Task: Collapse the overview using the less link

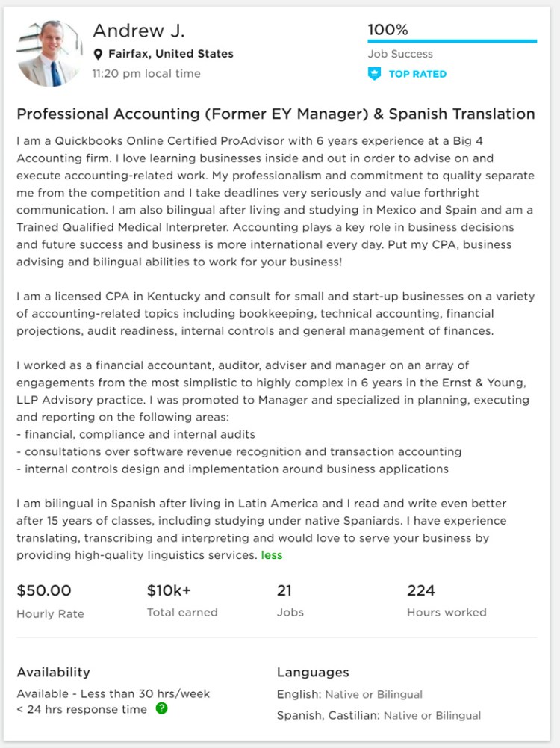Action: [272, 555]
